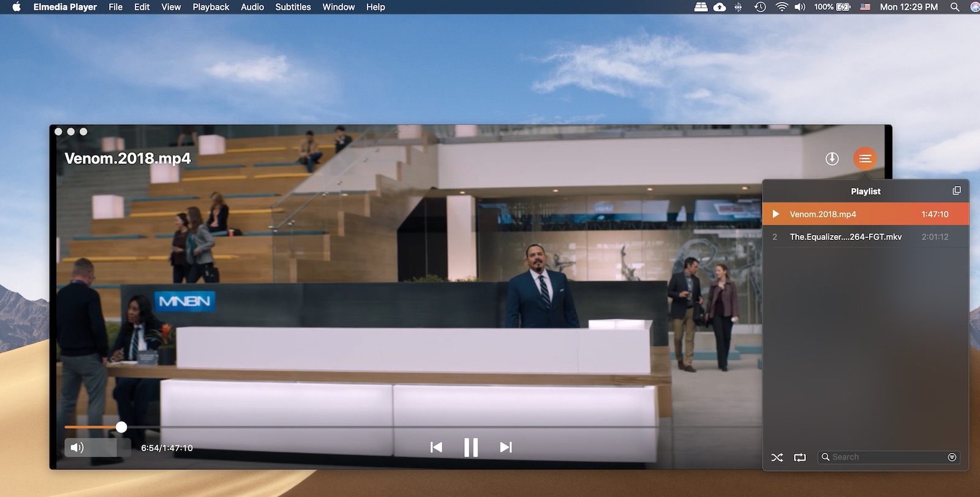Open the Help menu
The width and height of the screenshot is (980, 497).
pos(375,7)
